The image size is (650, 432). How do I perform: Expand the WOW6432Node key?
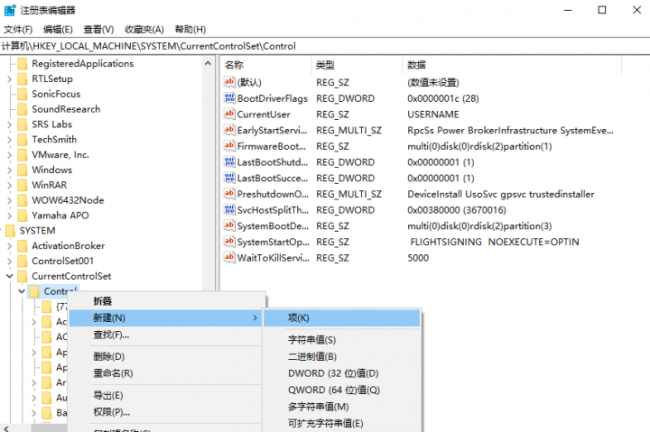10,200
